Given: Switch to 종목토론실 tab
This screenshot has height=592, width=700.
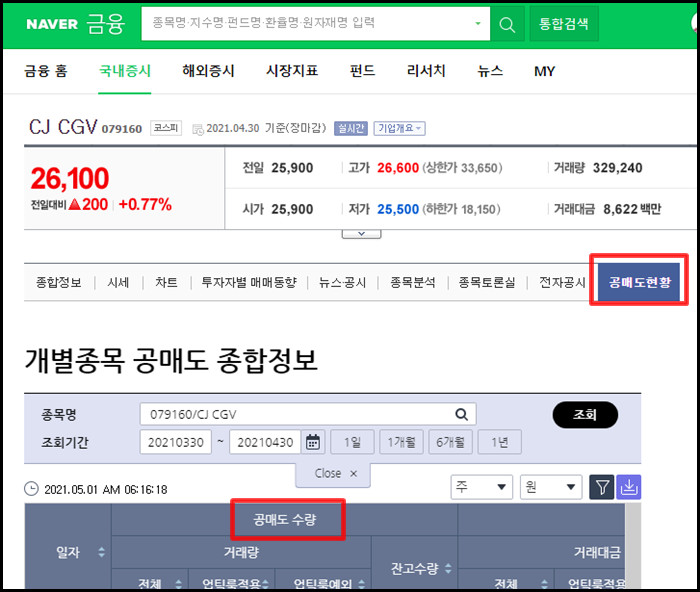Looking at the screenshot, I should click(x=487, y=282).
